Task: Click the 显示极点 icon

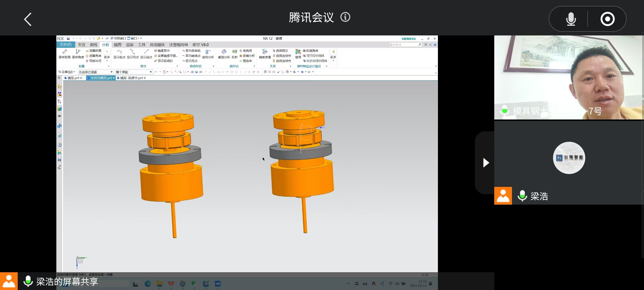Action: [x=119, y=53]
